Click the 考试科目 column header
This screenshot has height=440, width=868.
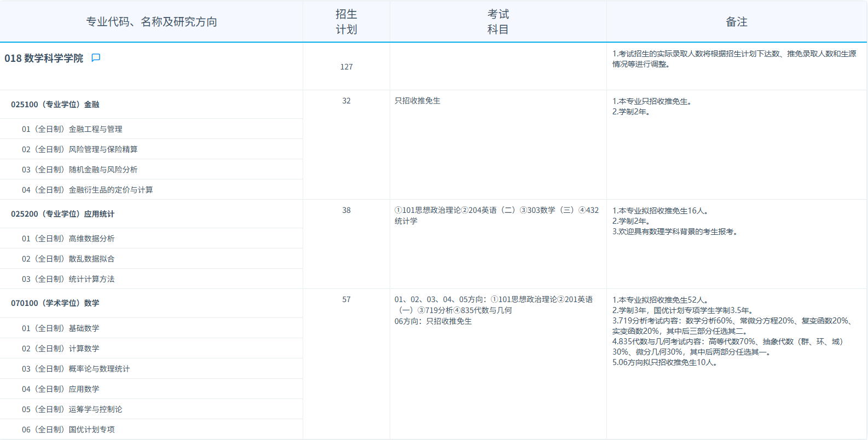[x=498, y=22]
